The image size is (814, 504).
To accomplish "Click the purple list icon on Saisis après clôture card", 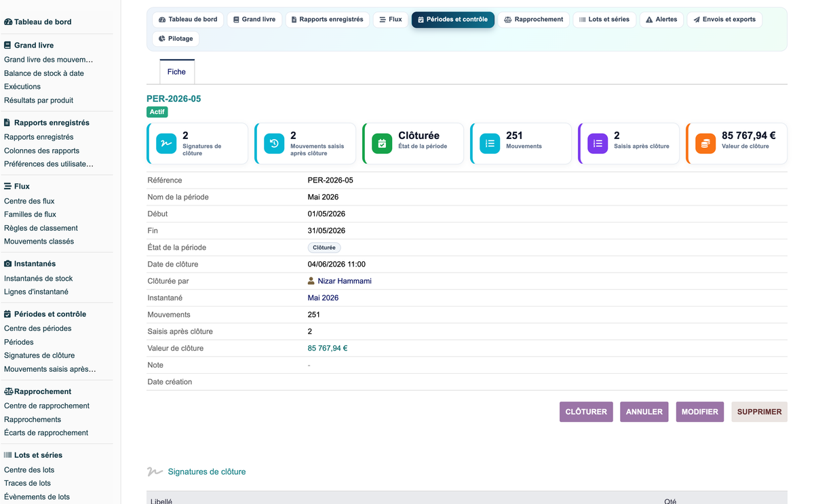I will point(598,144).
